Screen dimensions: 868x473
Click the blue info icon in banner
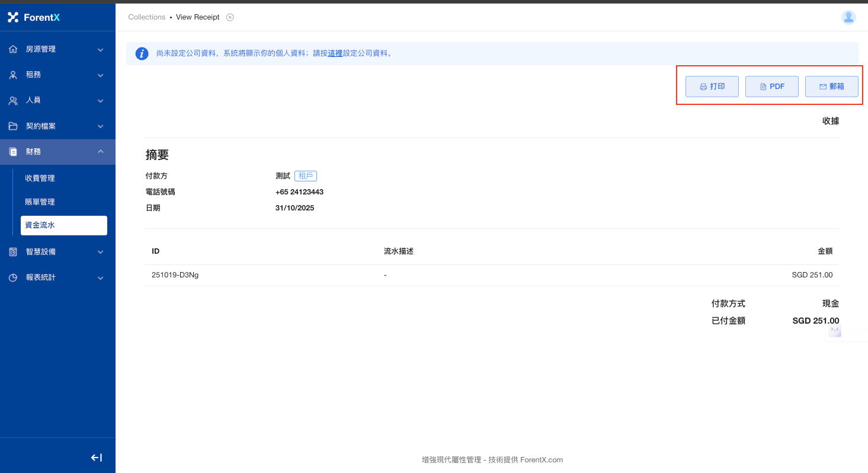point(142,53)
